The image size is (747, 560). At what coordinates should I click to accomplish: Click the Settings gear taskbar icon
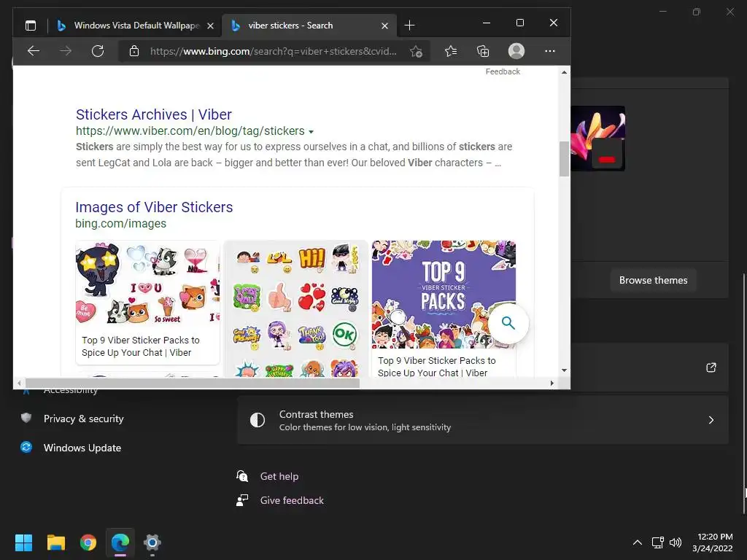coord(152,542)
